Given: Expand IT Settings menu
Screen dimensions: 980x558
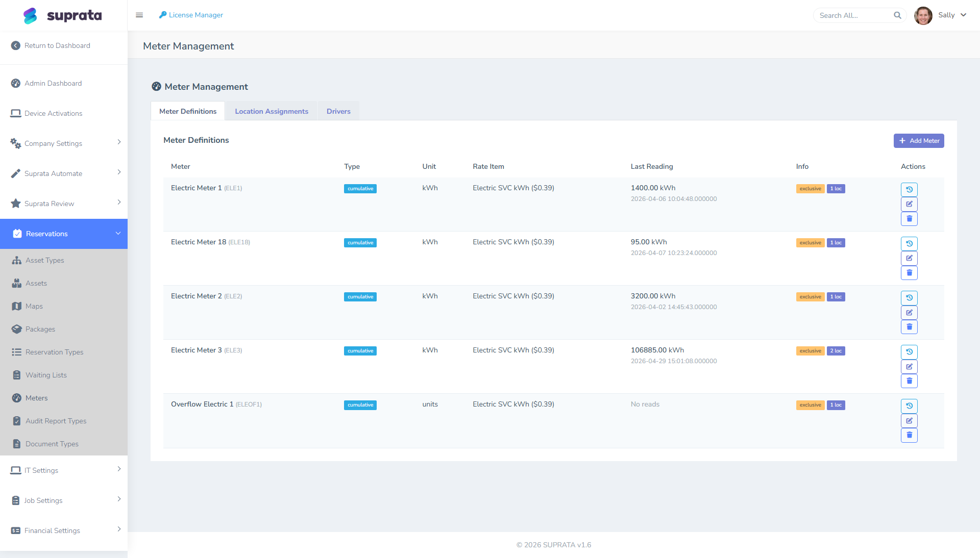Looking at the screenshot, I should click(x=64, y=470).
